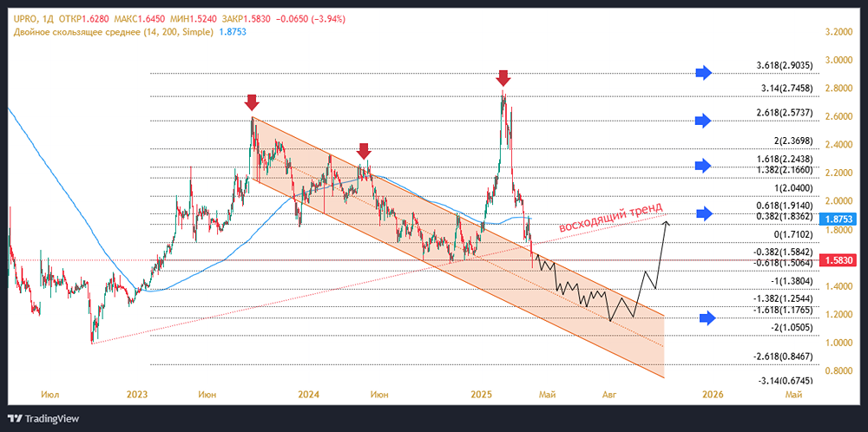Image resolution: width=868 pixels, height=432 pixels.
Task: Click the 2026 label on time axis
Action: (x=712, y=395)
